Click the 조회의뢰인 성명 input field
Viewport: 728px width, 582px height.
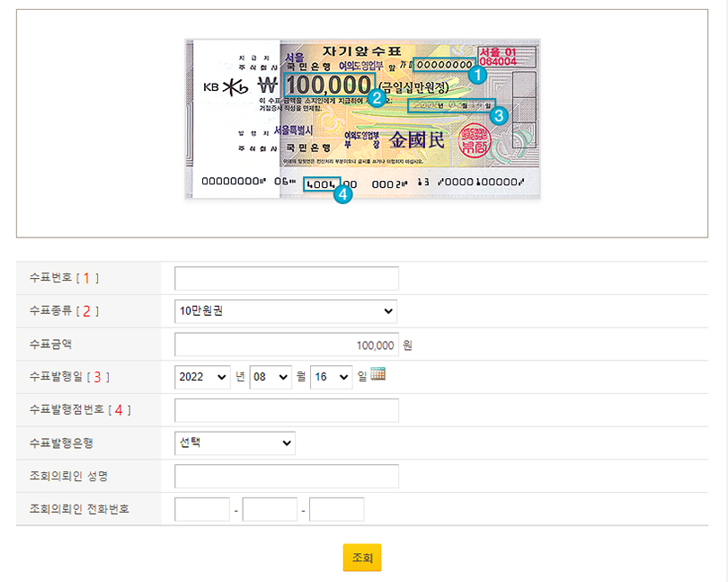(287, 477)
